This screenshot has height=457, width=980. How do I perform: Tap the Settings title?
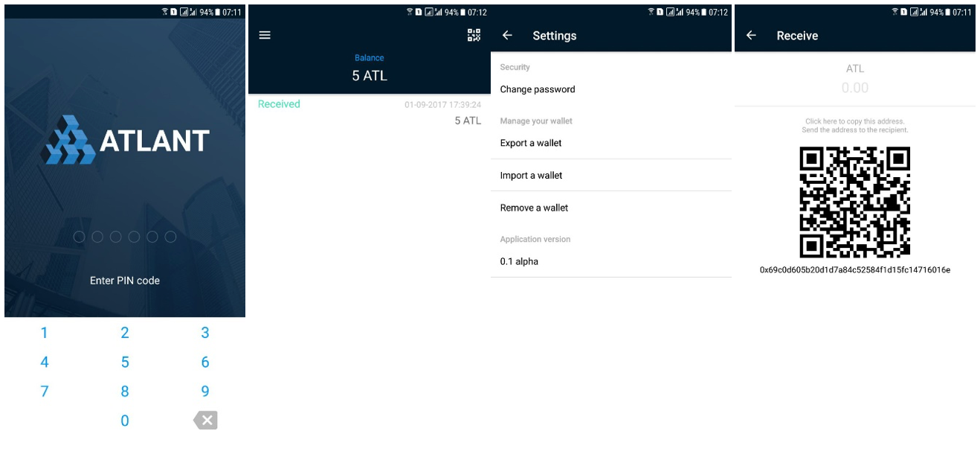click(x=555, y=36)
